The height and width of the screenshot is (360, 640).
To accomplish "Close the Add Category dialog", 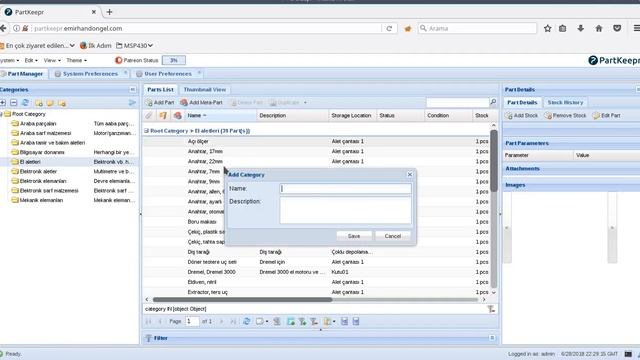I will pos(410,174).
